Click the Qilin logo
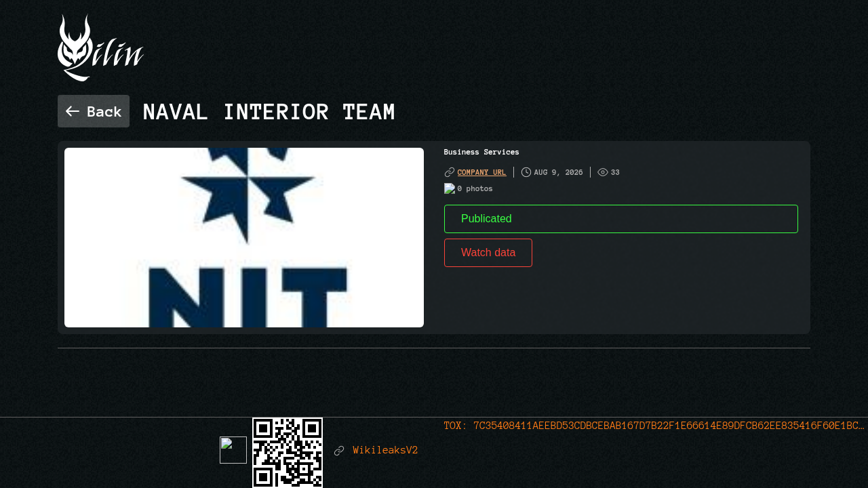This screenshot has height=488, width=868. (x=101, y=47)
